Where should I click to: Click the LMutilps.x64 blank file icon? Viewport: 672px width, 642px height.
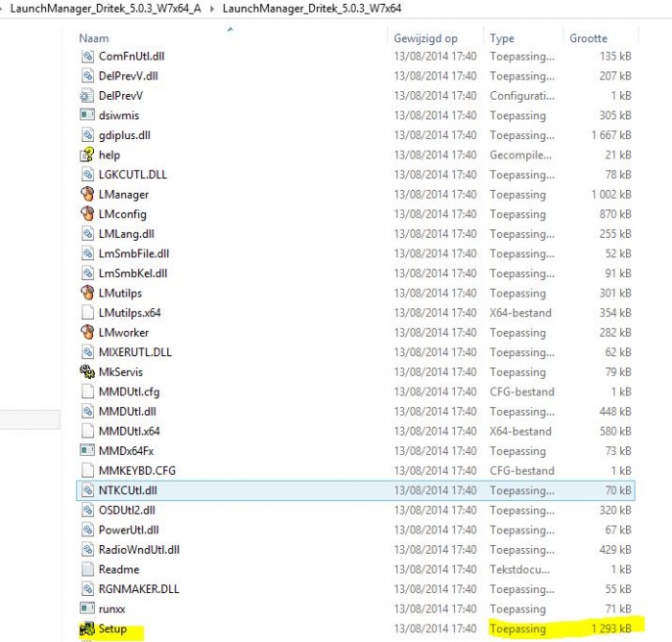tap(87, 313)
